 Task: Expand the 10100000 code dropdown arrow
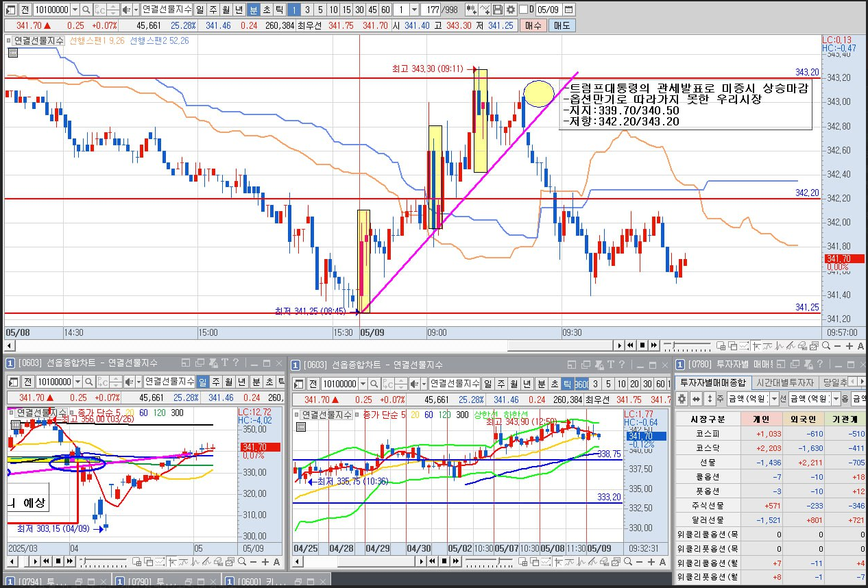click(75, 10)
